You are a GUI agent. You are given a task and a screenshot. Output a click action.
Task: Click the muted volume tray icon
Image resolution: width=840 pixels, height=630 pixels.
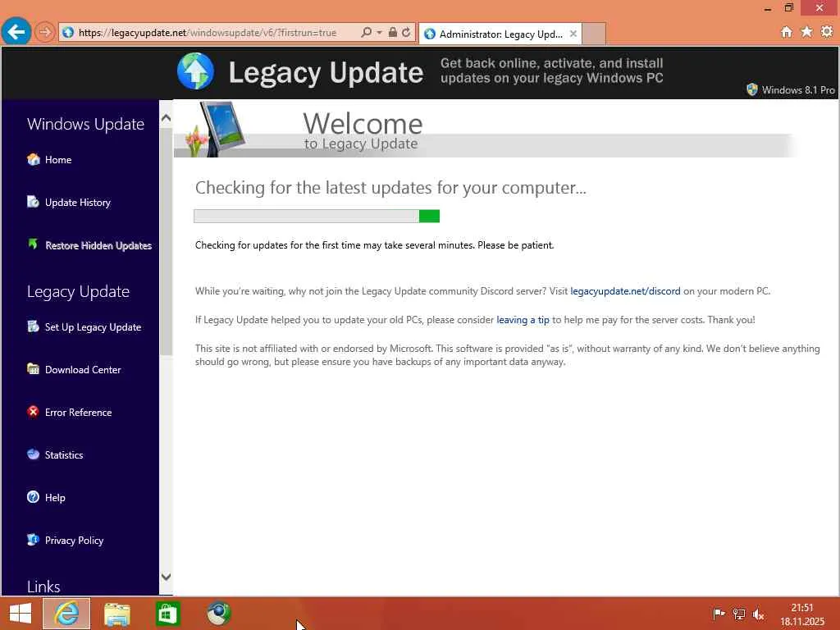coord(758,614)
